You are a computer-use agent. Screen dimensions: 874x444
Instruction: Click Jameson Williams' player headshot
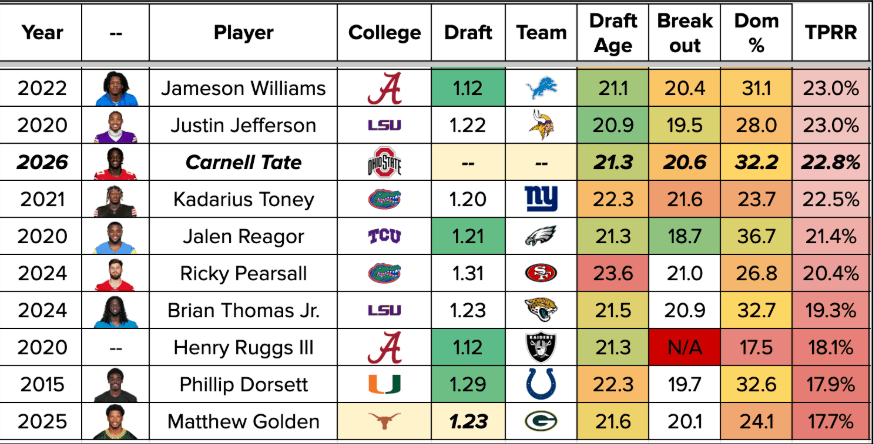[114, 89]
